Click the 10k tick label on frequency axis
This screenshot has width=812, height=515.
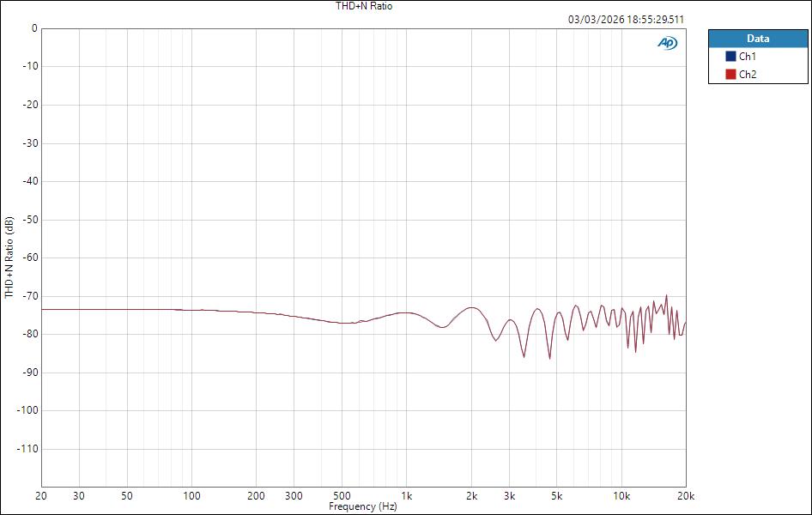(x=621, y=496)
